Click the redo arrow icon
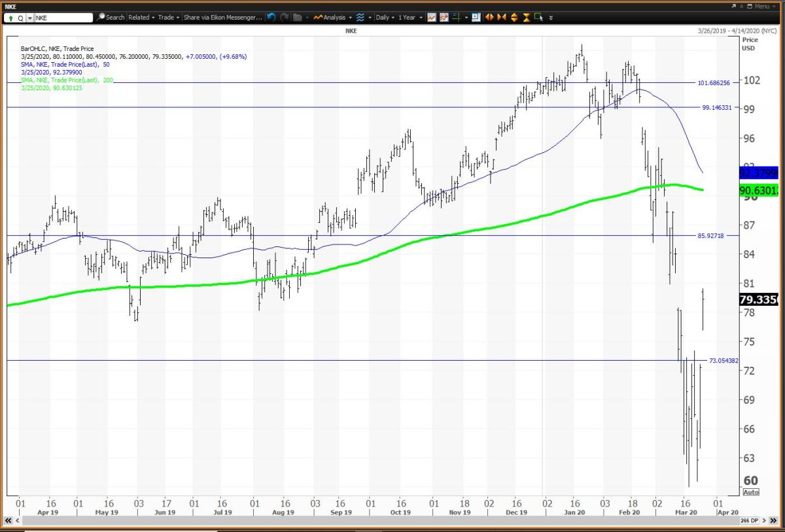 (285, 18)
